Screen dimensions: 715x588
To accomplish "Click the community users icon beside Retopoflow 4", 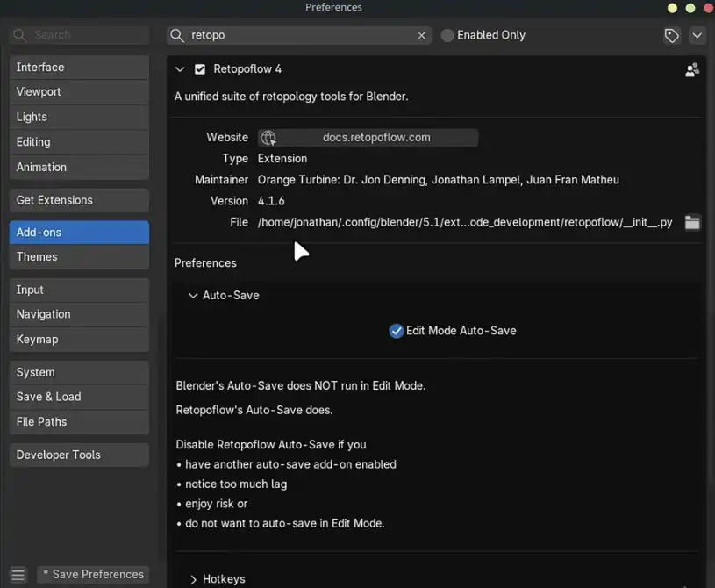I will 691,70.
